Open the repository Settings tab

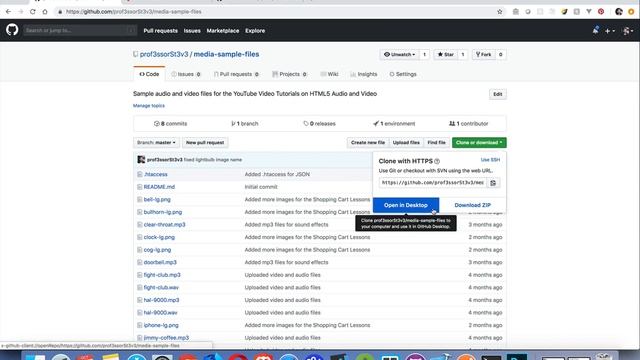pos(402,74)
